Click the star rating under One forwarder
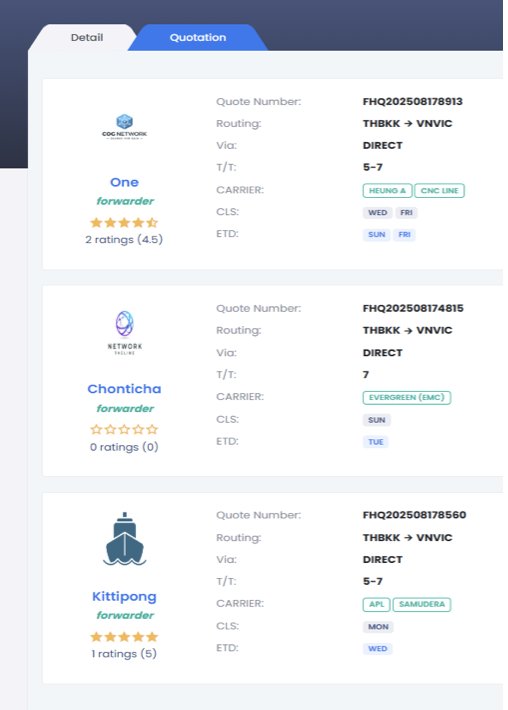508x710 pixels. click(x=124, y=222)
